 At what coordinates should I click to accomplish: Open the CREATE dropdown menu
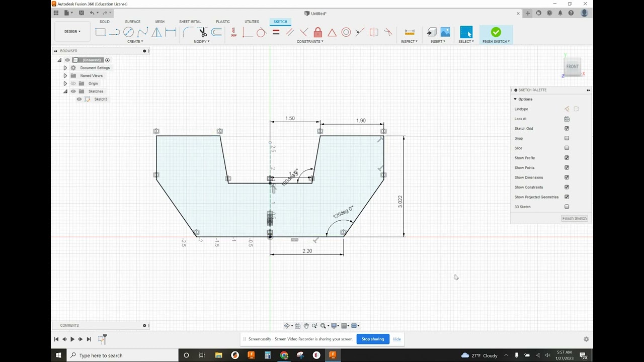[x=135, y=41]
